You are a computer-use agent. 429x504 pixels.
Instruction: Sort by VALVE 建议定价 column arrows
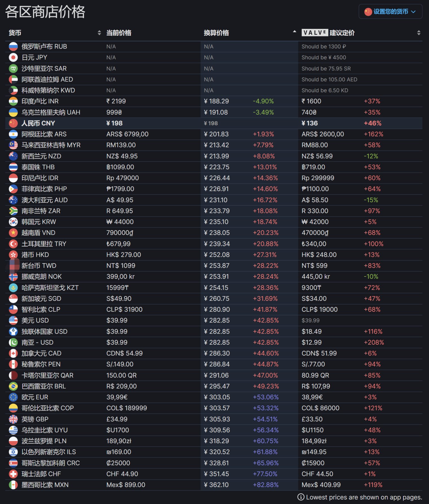419,33
